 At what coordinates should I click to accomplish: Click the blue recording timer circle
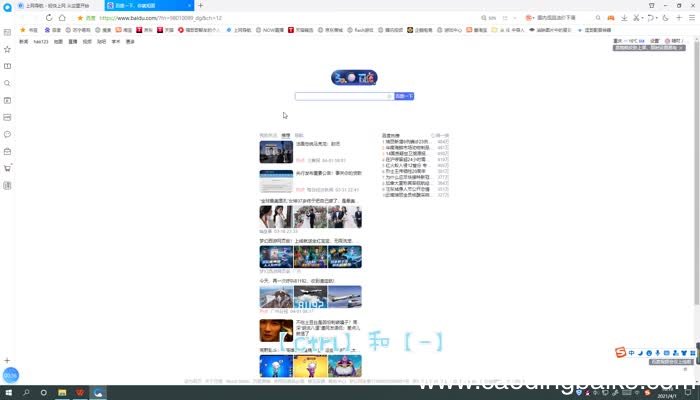(x=11, y=375)
